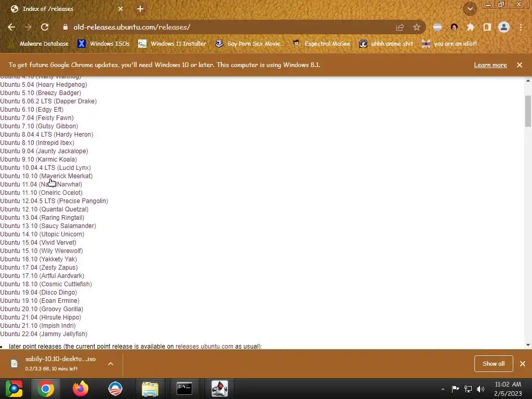Open Ubuntu 9.10 (Karmic Koala) link
This screenshot has height=399, width=532.
(x=38, y=159)
